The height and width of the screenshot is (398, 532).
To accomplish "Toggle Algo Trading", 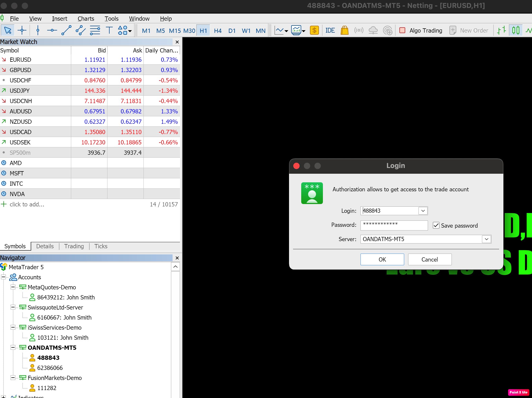I will pyautogui.click(x=421, y=30).
